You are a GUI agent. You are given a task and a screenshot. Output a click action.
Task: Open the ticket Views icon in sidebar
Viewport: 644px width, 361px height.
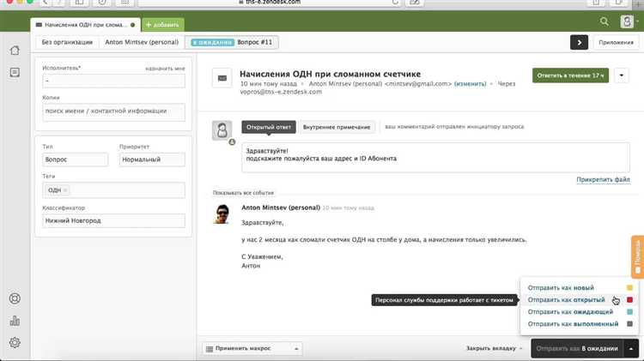click(x=15, y=73)
